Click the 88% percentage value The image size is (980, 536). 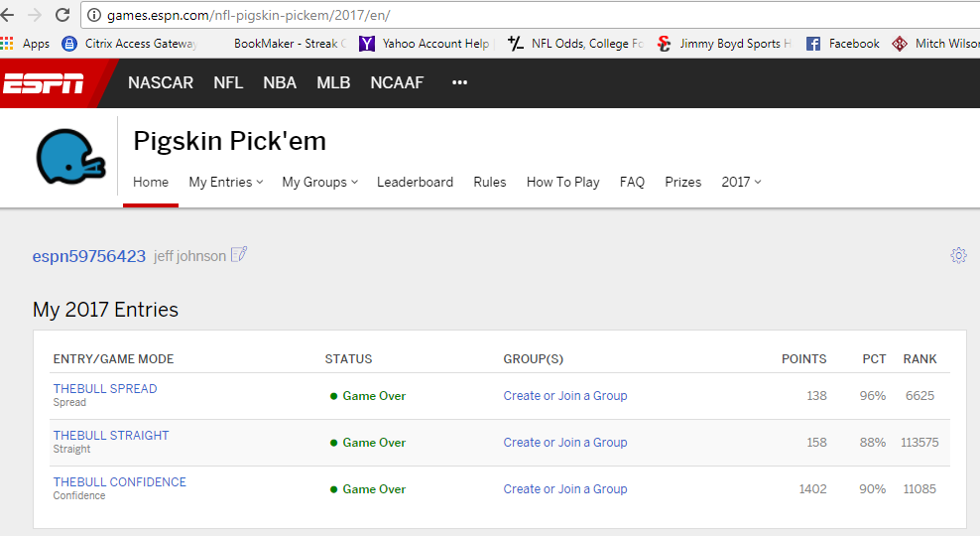click(x=873, y=442)
